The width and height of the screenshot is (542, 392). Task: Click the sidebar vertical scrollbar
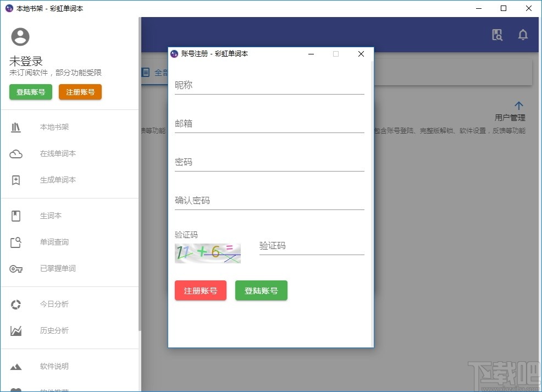[x=140, y=174]
